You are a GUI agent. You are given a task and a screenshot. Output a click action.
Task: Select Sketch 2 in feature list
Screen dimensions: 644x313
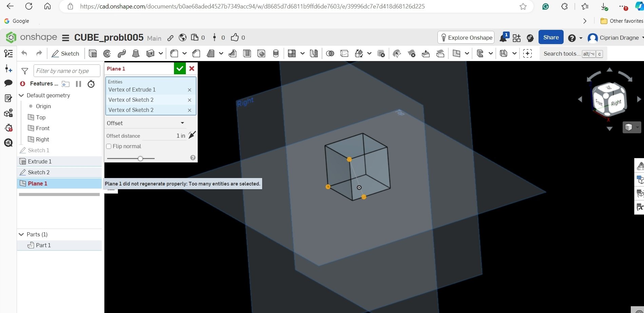point(39,172)
